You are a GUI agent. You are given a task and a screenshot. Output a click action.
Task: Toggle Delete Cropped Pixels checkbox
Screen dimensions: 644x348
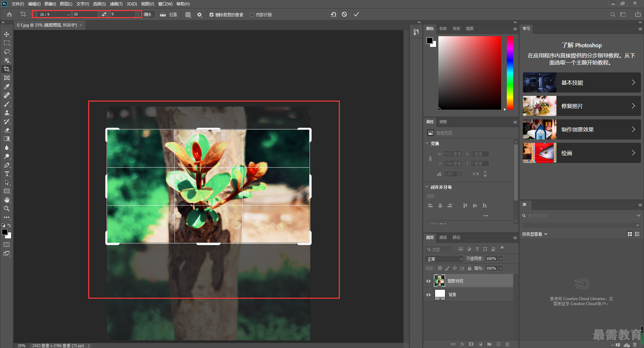[212, 15]
